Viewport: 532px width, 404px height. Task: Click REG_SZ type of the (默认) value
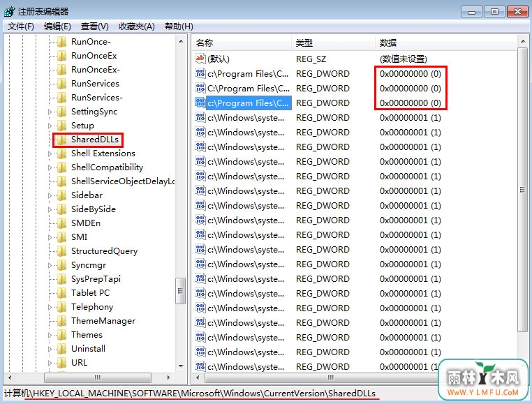[311, 59]
